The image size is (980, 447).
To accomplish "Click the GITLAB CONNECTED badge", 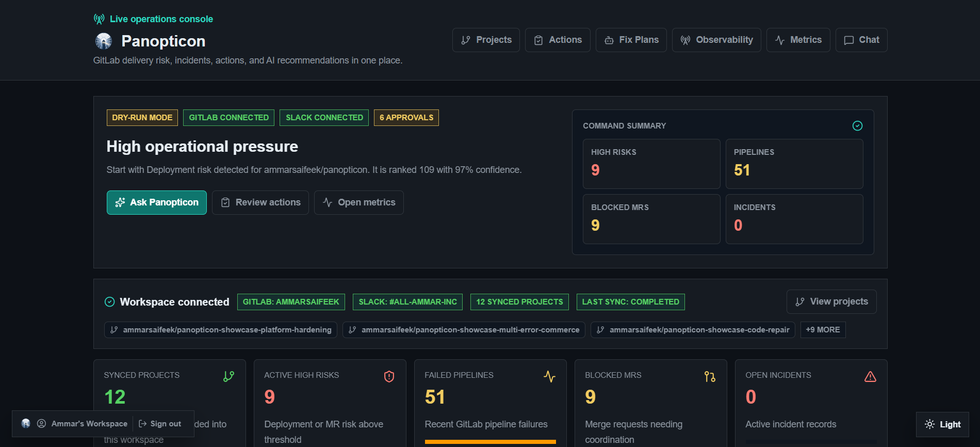I will (x=229, y=118).
